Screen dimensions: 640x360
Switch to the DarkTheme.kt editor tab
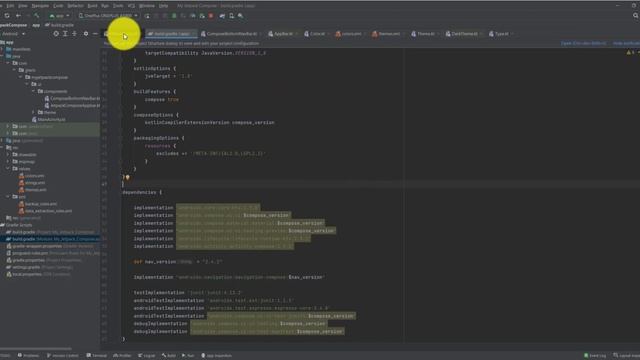[x=463, y=34]
